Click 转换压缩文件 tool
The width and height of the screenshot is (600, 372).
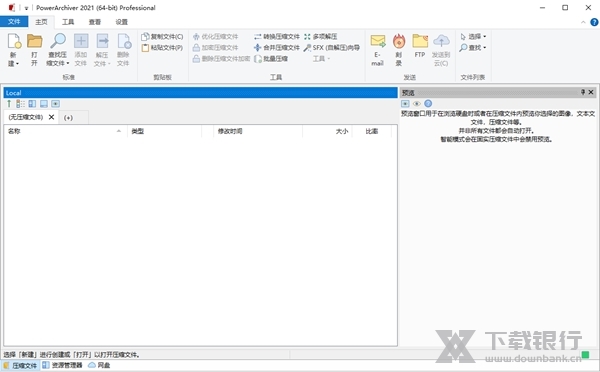coord(277,37)
